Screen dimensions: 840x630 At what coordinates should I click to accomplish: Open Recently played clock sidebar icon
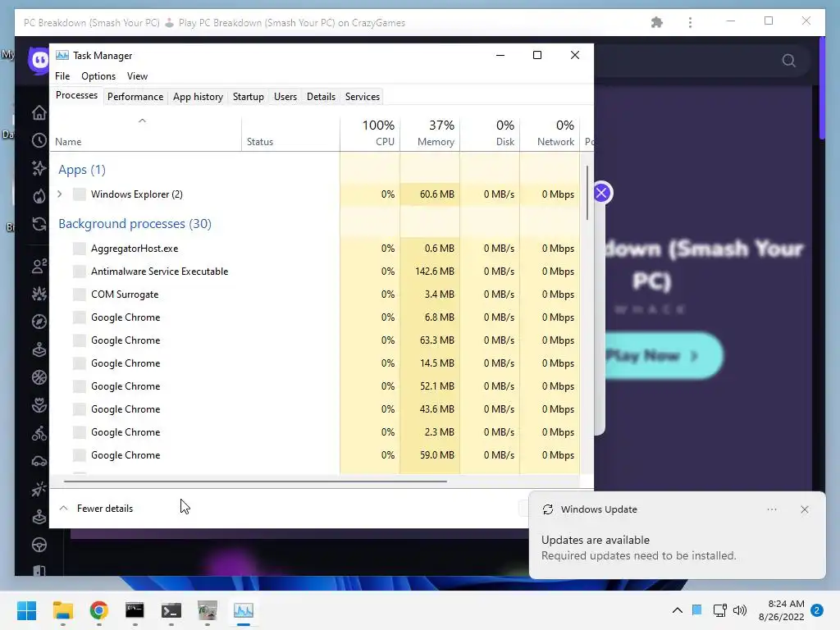(x=39, y=140)
